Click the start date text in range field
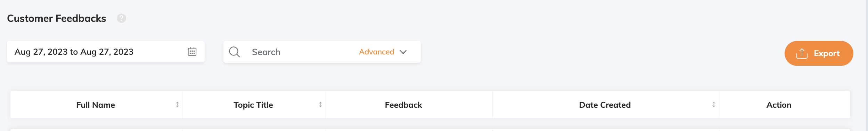Viewport: 868px width, 131px height. 41,52
